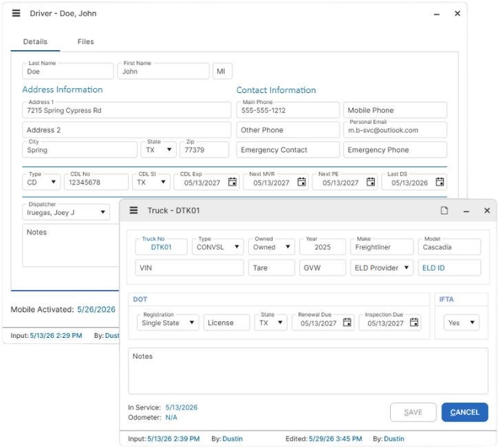The width and height of the screenshot is (498, 448).
Task: Click the Personal Email field
Action: click(x=395, y=130)
